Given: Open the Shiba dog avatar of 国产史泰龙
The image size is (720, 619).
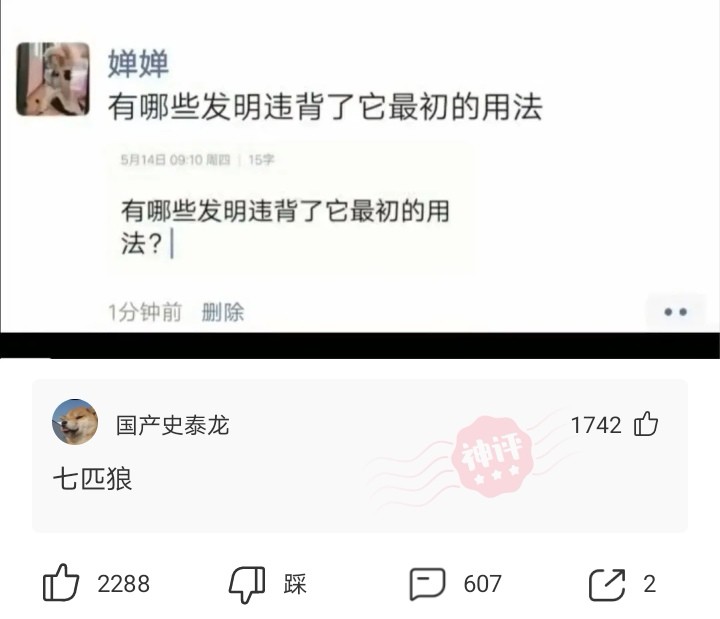Looking at the screenshot, I should tap(75, 422).
